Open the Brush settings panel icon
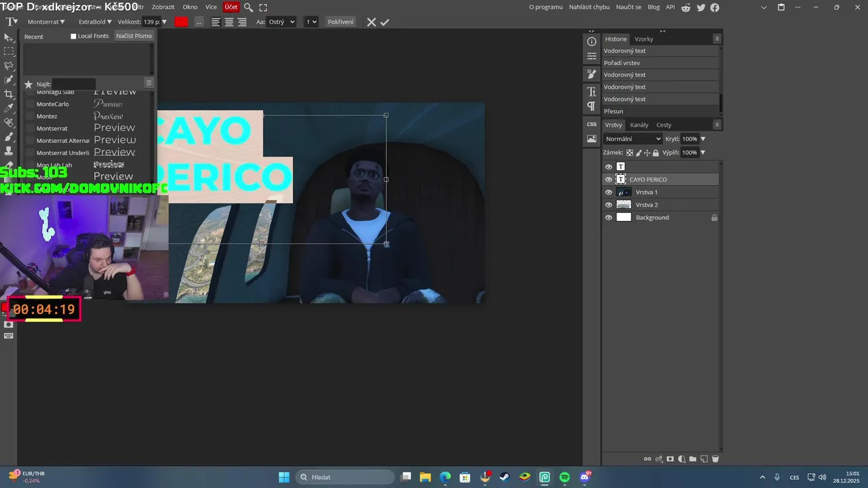 point(591,75)
